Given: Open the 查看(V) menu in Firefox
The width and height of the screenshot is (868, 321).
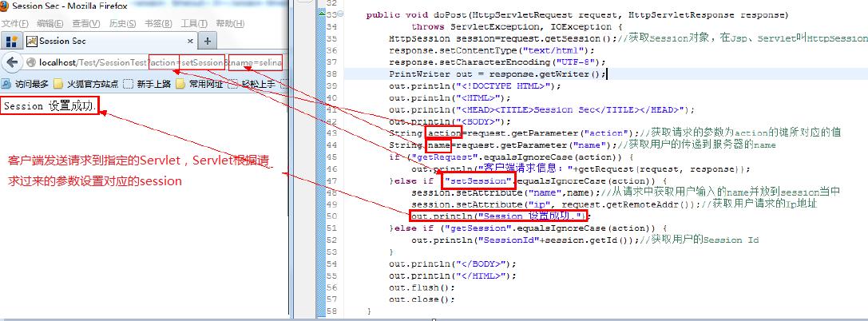Looking at the screenshot, I should pos(86,24).
